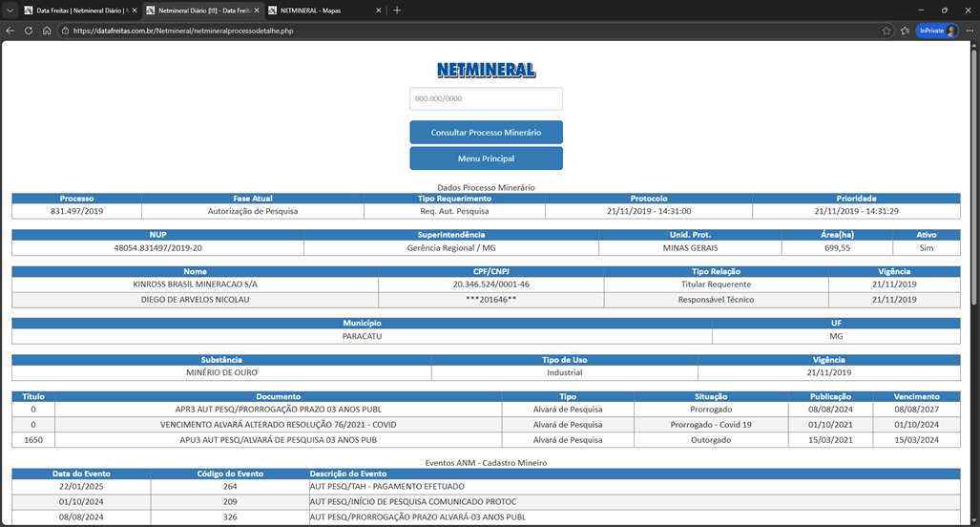
Task: Select publication date 15/03/2021
Action: 830,440
